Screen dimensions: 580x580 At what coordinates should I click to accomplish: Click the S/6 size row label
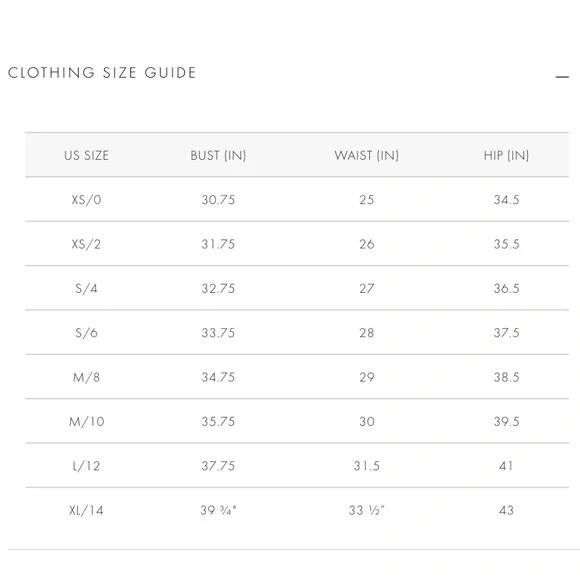point(87,333)
